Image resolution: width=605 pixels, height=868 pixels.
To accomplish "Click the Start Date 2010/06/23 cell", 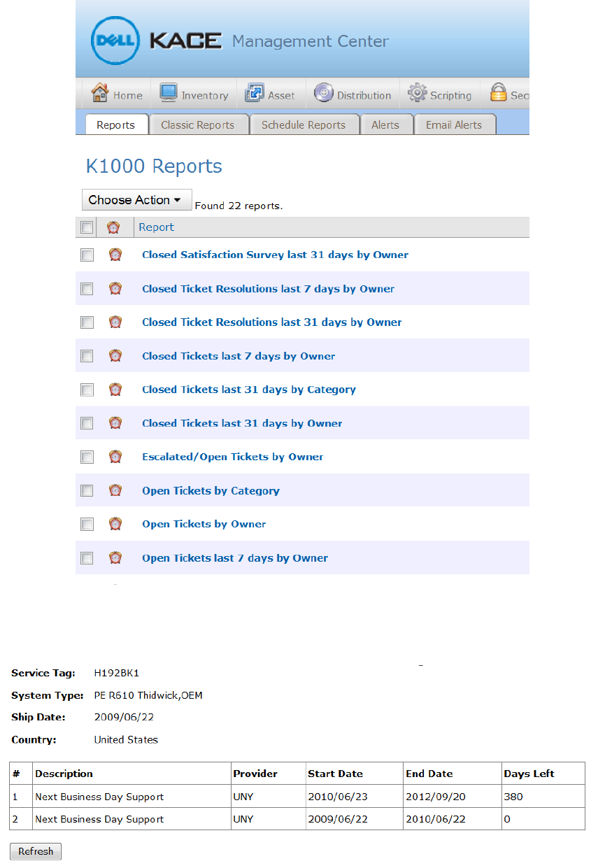I will pyautogui.click(x=354, y=796).
